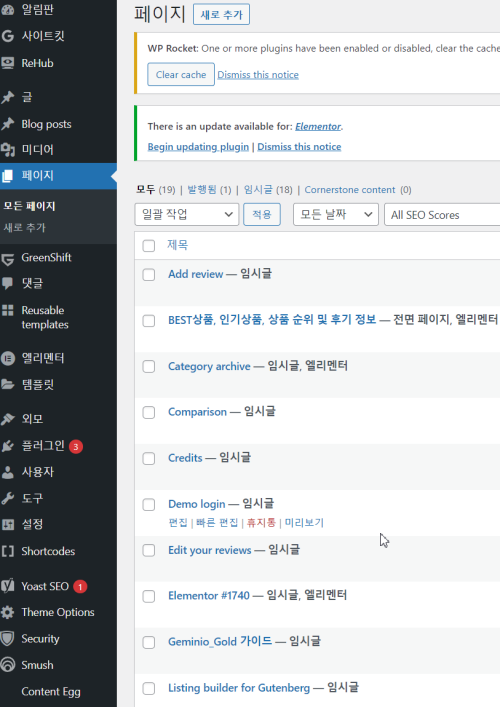Click the 미디어 media icon

7,149
